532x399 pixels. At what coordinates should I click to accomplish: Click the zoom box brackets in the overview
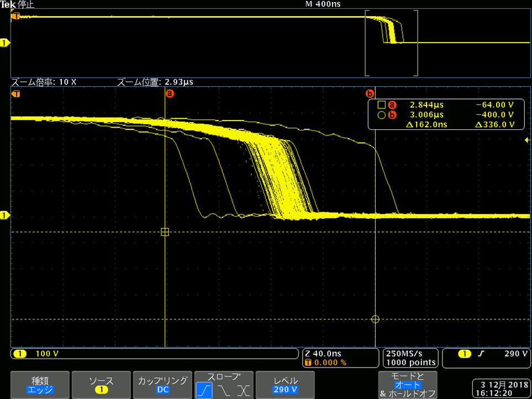[x=392, y=43]
